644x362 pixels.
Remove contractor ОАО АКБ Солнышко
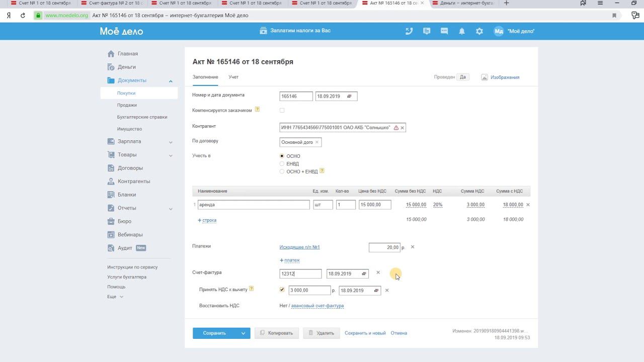(x=403, y=128)
